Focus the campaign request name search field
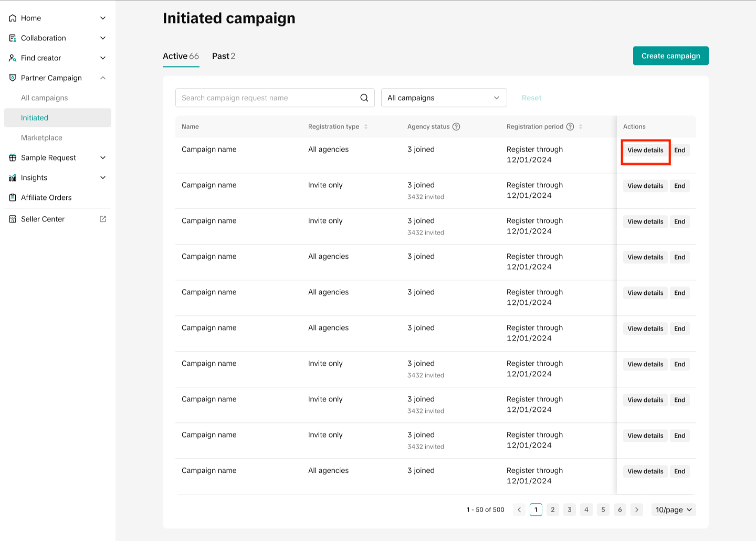756x541 pixels. coord(268,98)
